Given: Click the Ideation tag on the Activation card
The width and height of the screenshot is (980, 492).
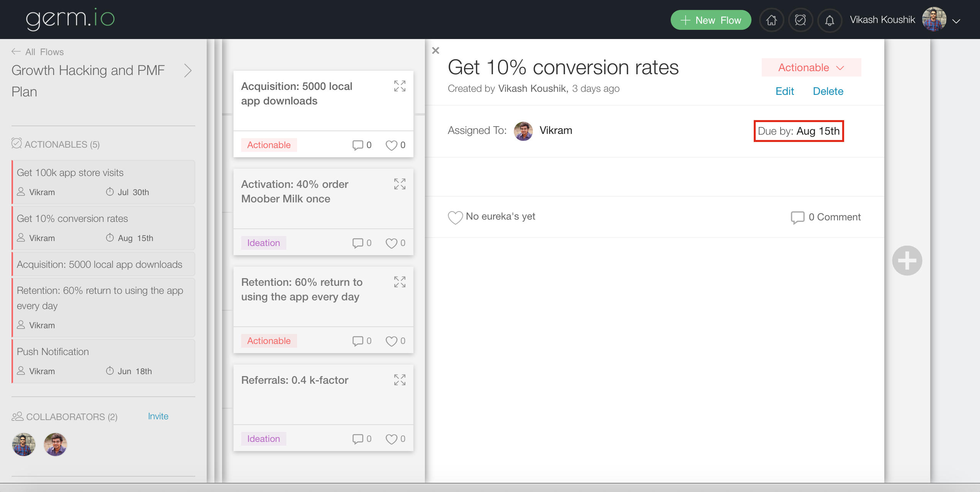Looking at the screenshot, I should [x=263, y=243].
